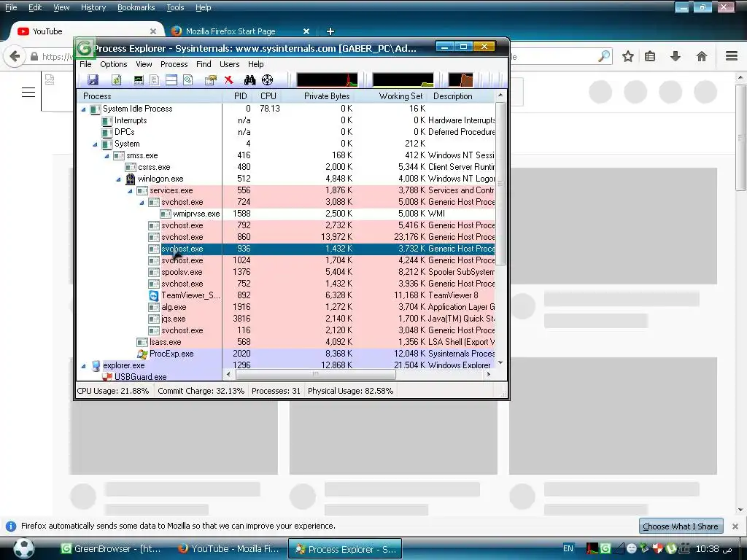
Task: Open Process Explorer View menu
Action: [144, 64]
